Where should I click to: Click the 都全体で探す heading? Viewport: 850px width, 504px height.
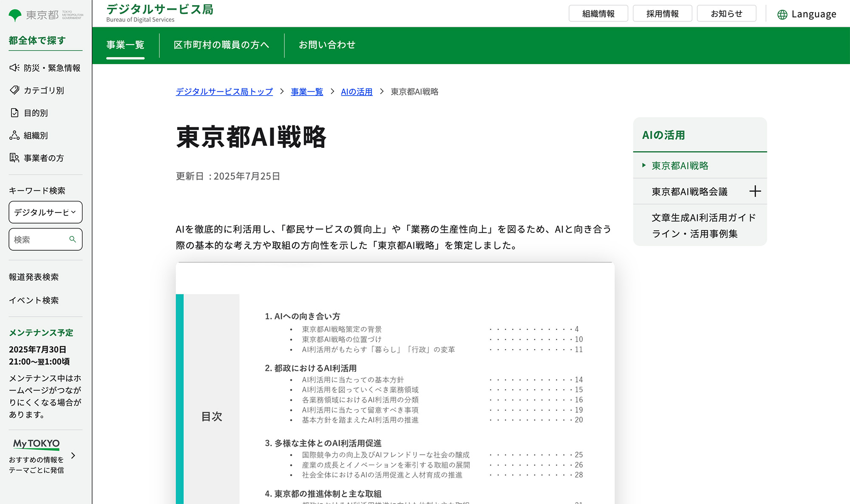click(37, 40)
